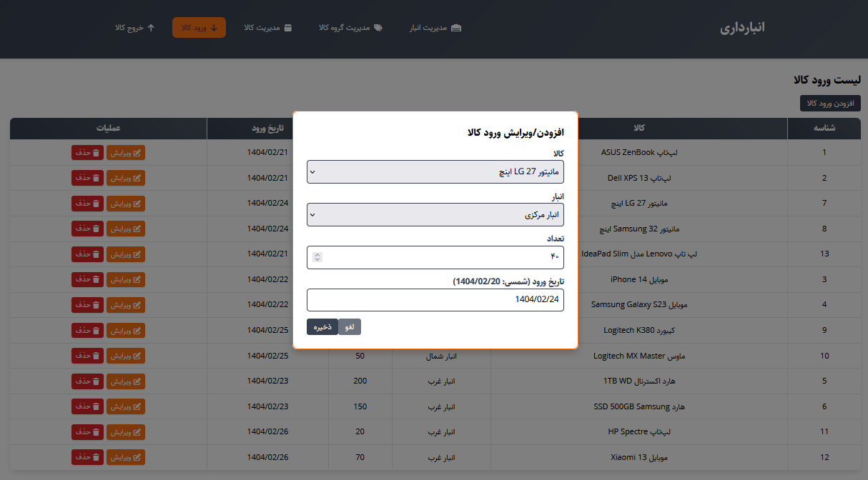868x480 pixels.
Task: Edit the HP Spectre laptop entry
Action: [126, 431]
